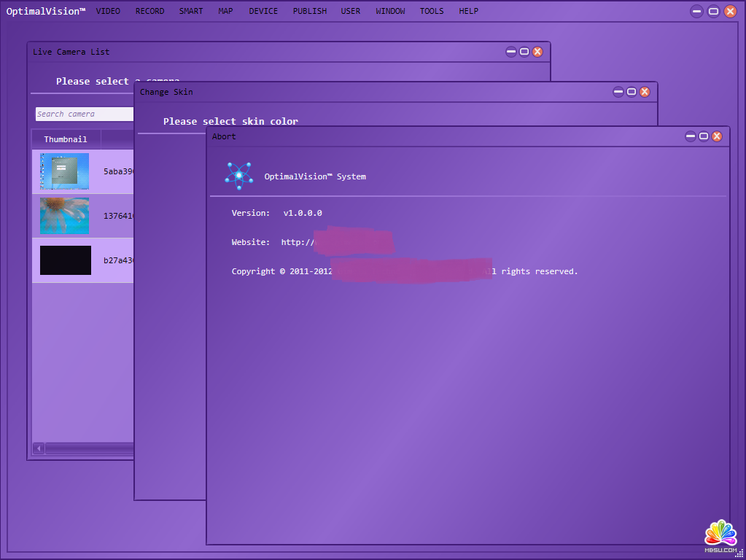
Task: Maximize the Change Skin window
Action: click(632, 92)
